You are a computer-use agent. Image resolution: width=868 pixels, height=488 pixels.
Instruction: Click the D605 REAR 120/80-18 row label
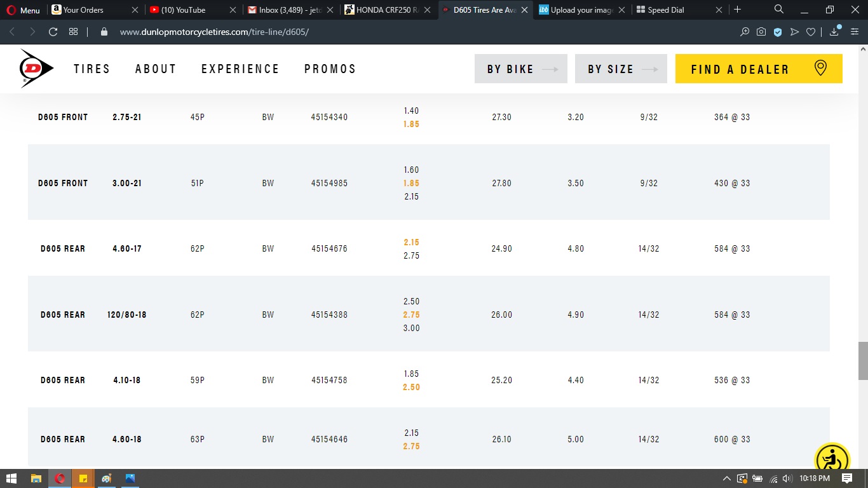[x=63, y=315]
